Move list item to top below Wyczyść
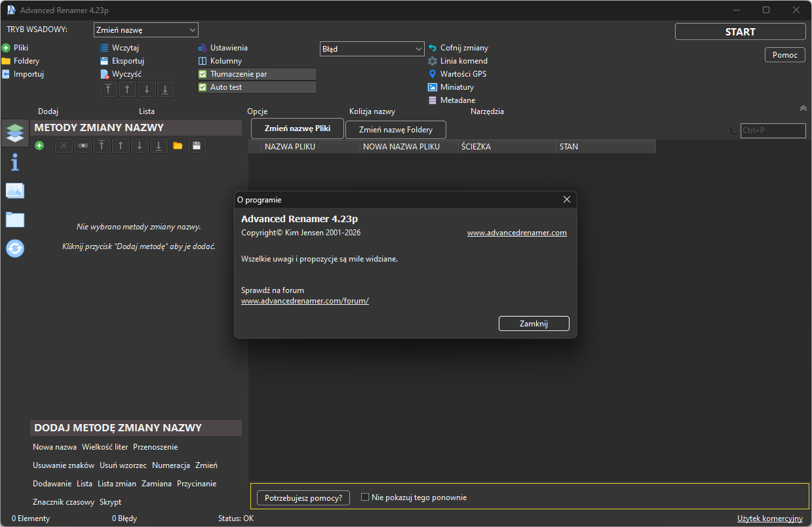 coord(108,89)
